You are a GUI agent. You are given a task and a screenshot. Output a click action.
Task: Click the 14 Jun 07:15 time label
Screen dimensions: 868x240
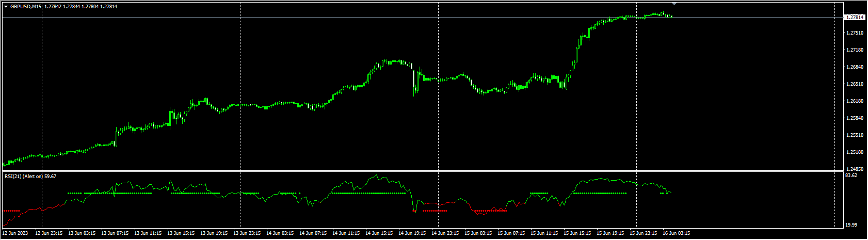point(313,233)
